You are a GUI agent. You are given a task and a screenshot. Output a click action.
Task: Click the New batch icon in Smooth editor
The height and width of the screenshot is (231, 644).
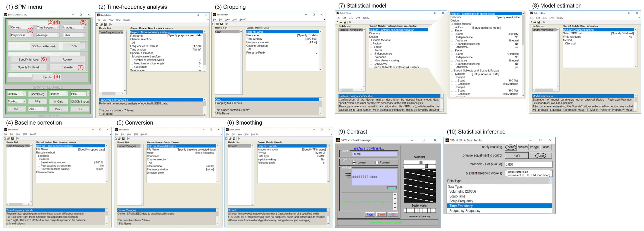[226, 139]
